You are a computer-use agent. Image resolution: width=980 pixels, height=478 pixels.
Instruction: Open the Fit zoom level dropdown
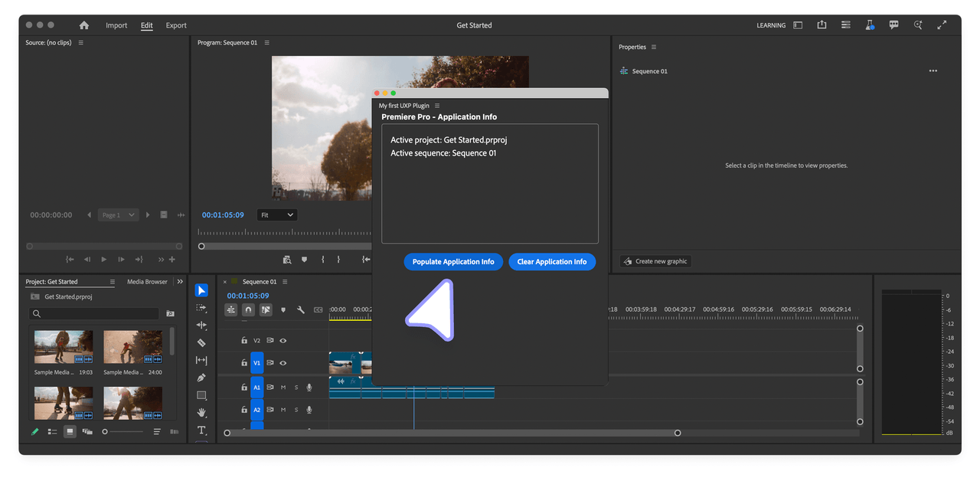pyautogui.click(x=276, y=214)
